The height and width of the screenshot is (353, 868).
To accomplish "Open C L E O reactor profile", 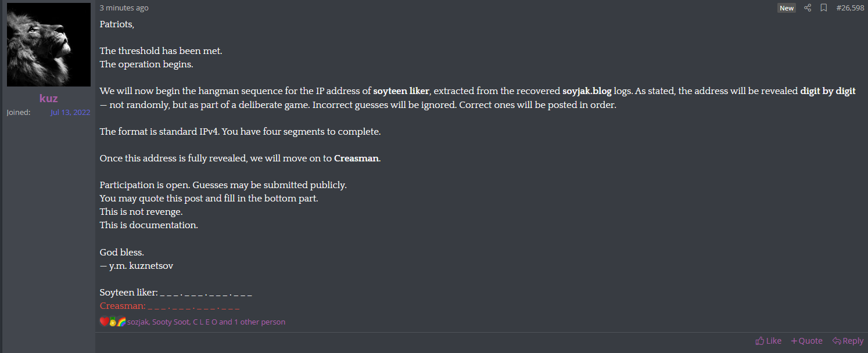I will (205, 322).
